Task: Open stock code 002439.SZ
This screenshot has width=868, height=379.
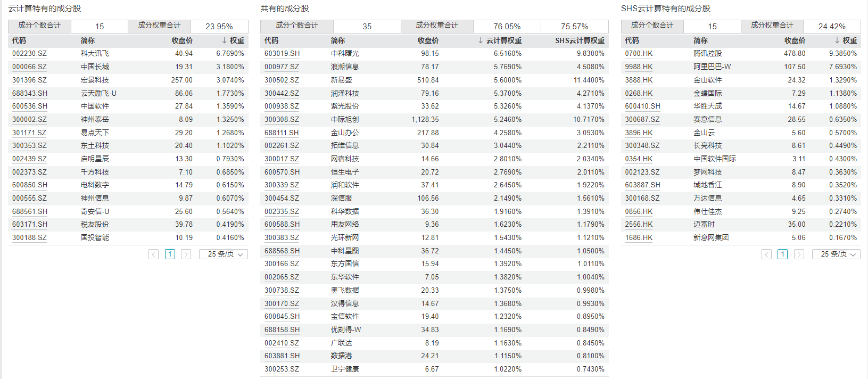Action: (29, 159)
